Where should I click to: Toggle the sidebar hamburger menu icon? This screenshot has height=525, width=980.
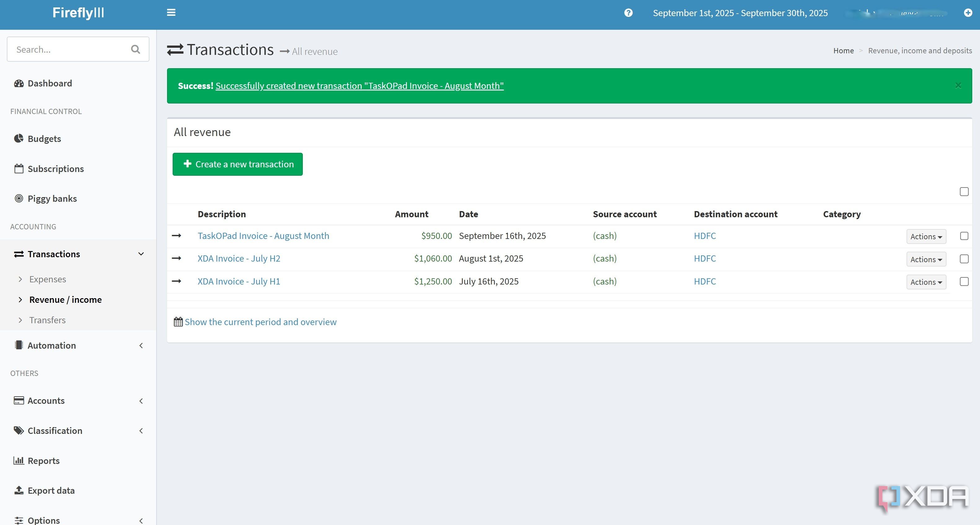(x=171, y=13)
